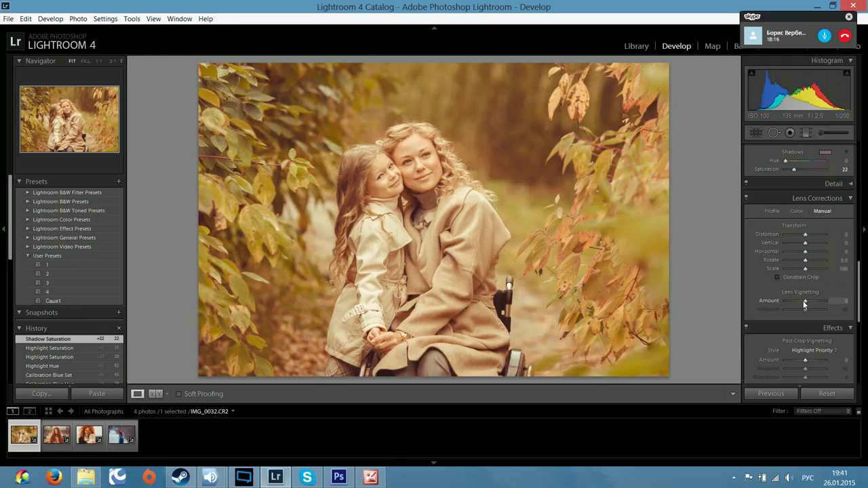
Task: Select the Highlight Hue history step
Action: pyautogui.click(x=69, y=366)
